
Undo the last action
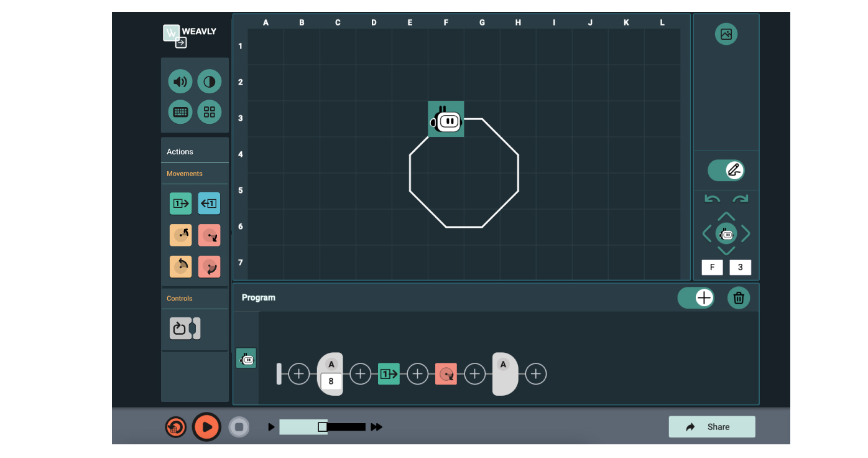tap(711, 198)
